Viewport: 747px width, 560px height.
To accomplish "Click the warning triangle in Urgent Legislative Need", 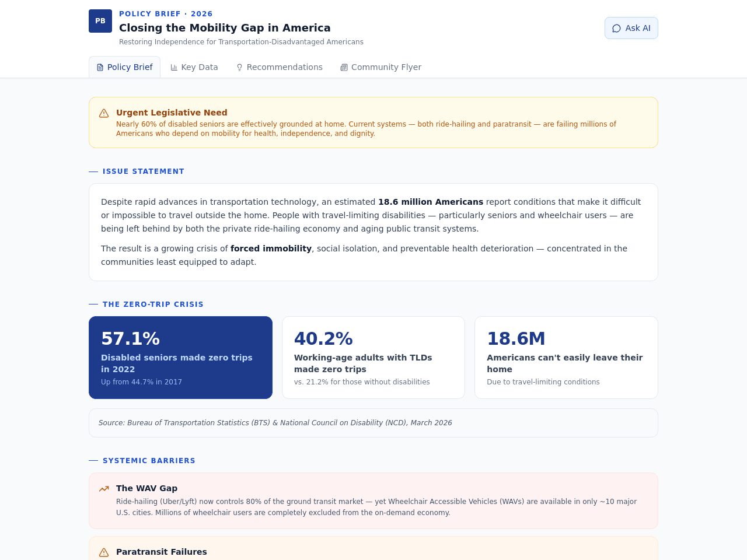I will 104,113.
